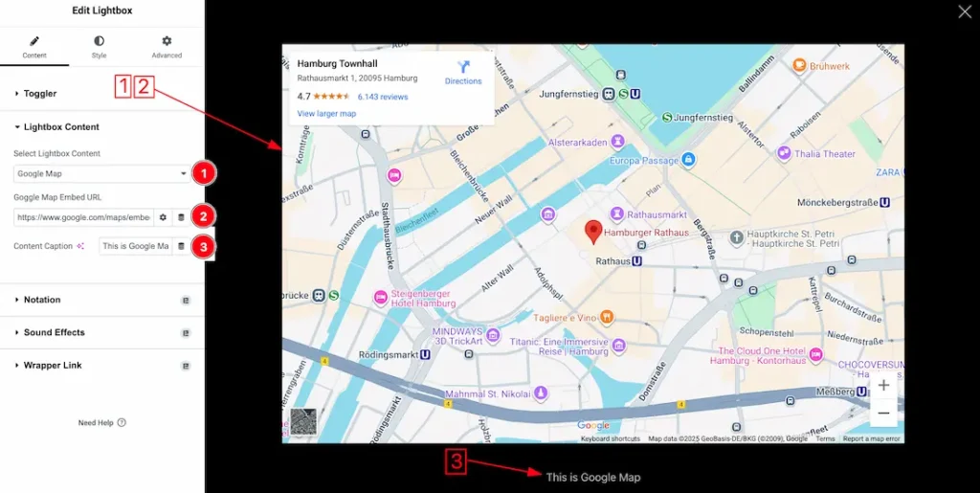
Task: Click the Mahnmal St. Nikolai marker
Action: pyautogui.click(x=541, y=393)
